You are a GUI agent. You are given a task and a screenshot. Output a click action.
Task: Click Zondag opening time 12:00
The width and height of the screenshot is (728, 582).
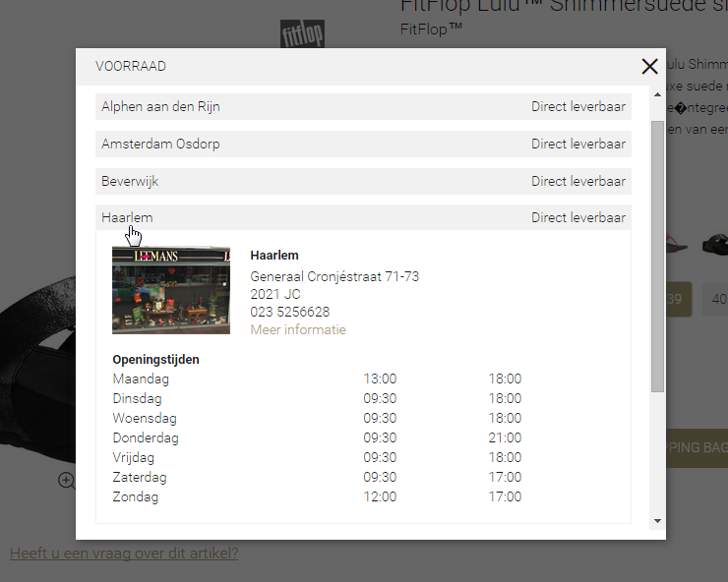point(380,497)
